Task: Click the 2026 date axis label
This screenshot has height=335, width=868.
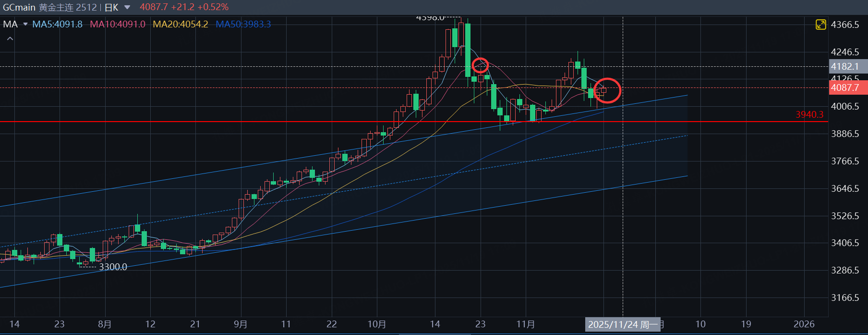Action: pos(804,324)
